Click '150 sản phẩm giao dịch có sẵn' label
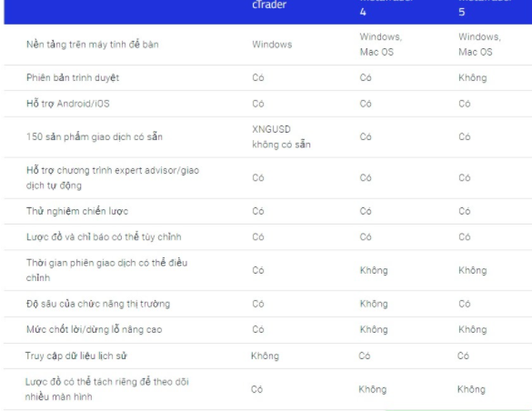532x411 pixels. (95, 136)
